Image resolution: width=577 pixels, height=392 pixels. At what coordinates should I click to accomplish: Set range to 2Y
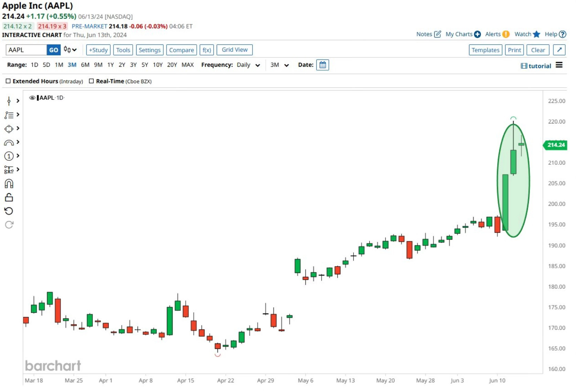[x=122, y=65]
